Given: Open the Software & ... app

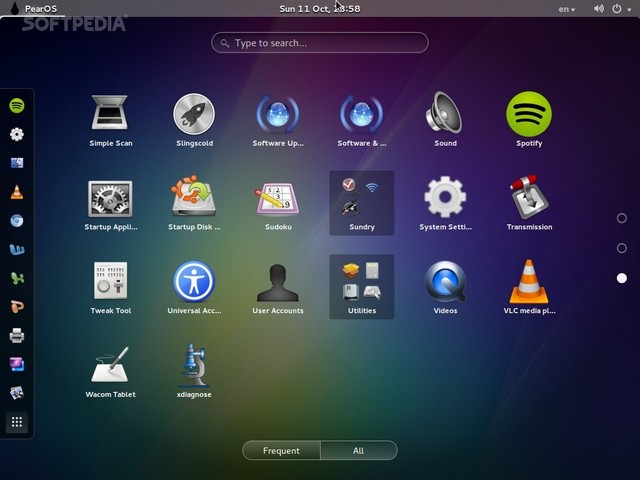Looking at the screenshot, I should click(x=362, y=120).
